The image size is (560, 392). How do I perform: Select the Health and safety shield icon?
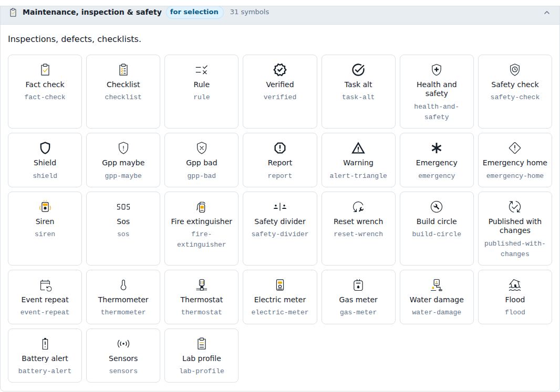(437, 70)
